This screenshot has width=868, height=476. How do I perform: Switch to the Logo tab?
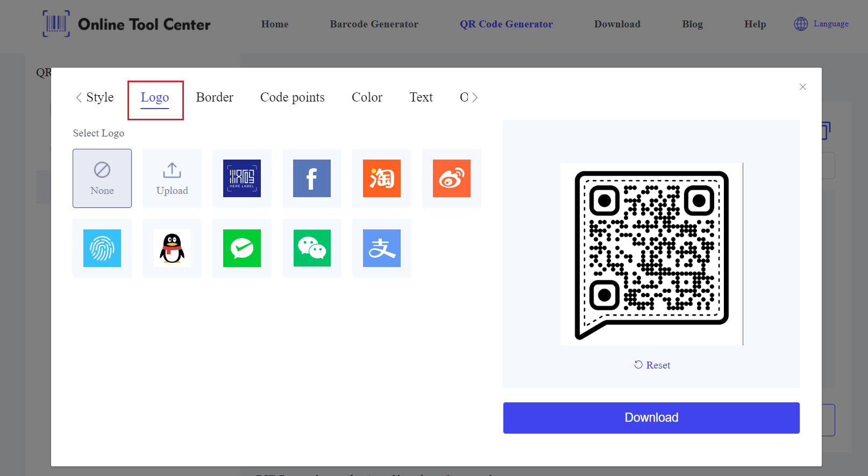pos(155,97)
